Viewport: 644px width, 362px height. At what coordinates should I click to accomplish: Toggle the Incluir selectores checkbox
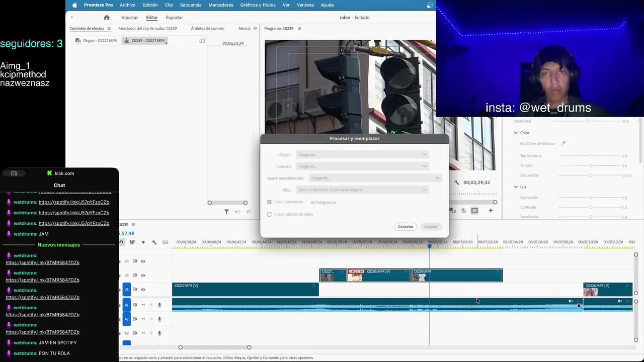269,202
